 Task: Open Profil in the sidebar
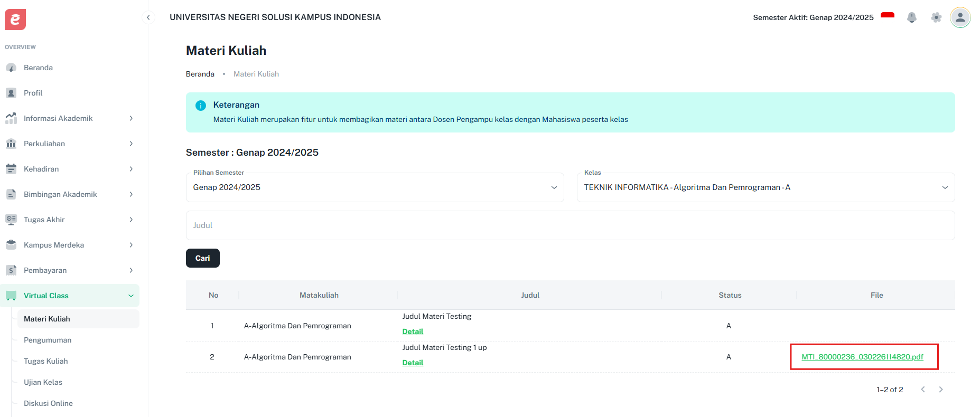70,93
